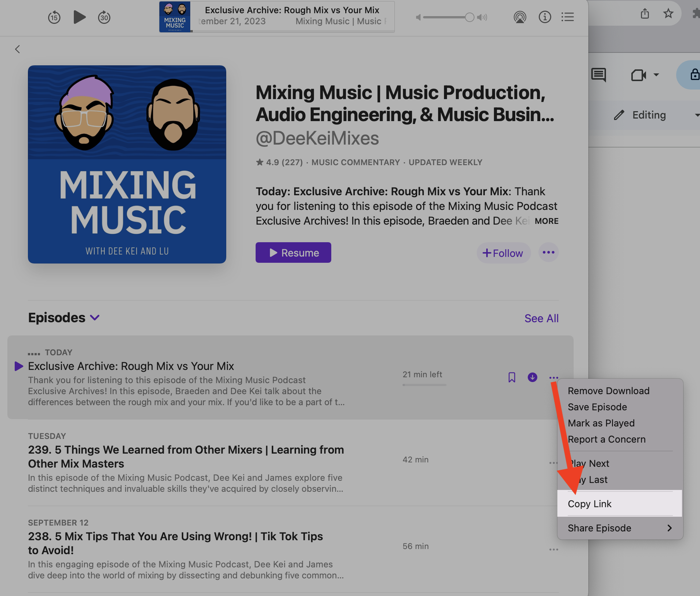Screen dimensions: 700x596
Task: Open AirPlay output options
Action: coord(520,17)
